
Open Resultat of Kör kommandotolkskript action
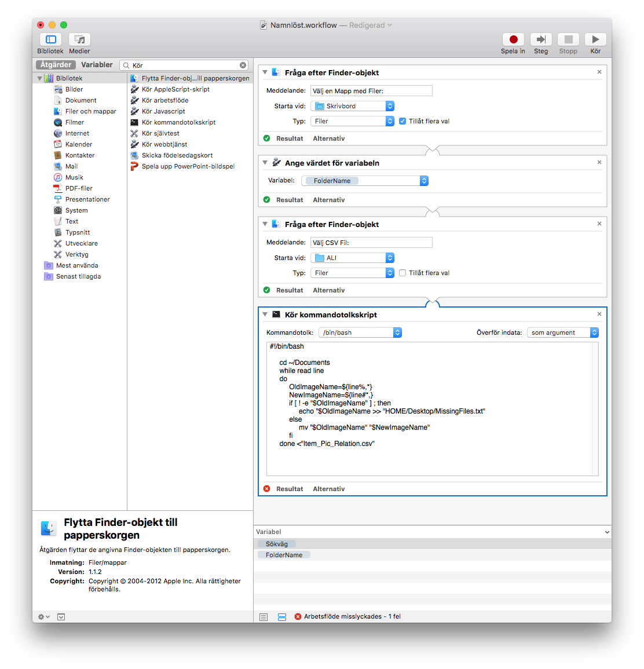pos(289,489)
